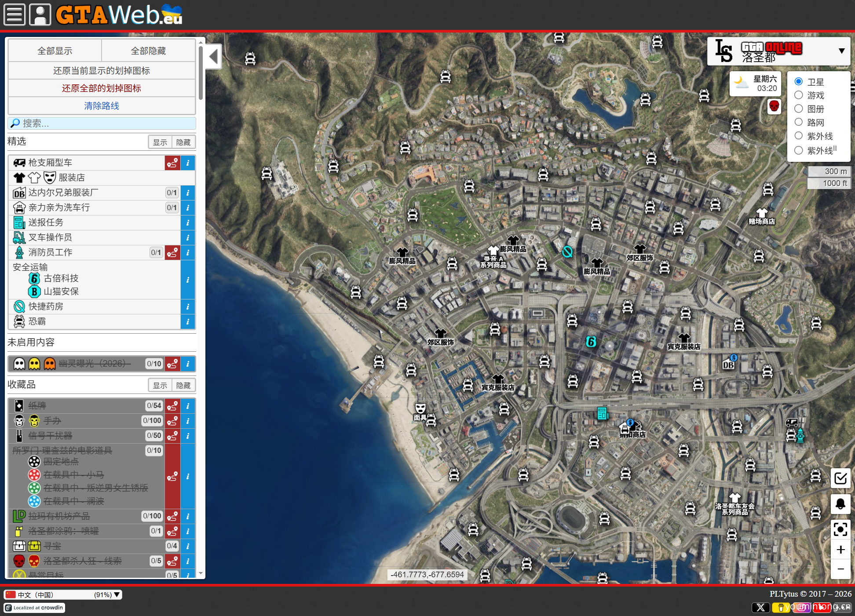Click 显示 button in 收藏品 section

[160, 385]
